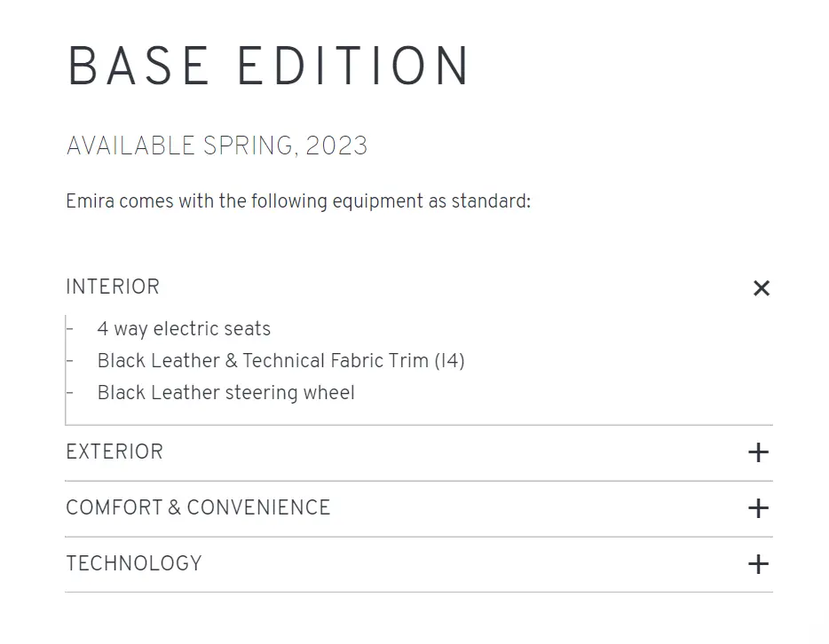Image resolution: width=829 pixels, height=644 pixels.
Task: Click the '(I4)' trim code
Action: [449, 361]
